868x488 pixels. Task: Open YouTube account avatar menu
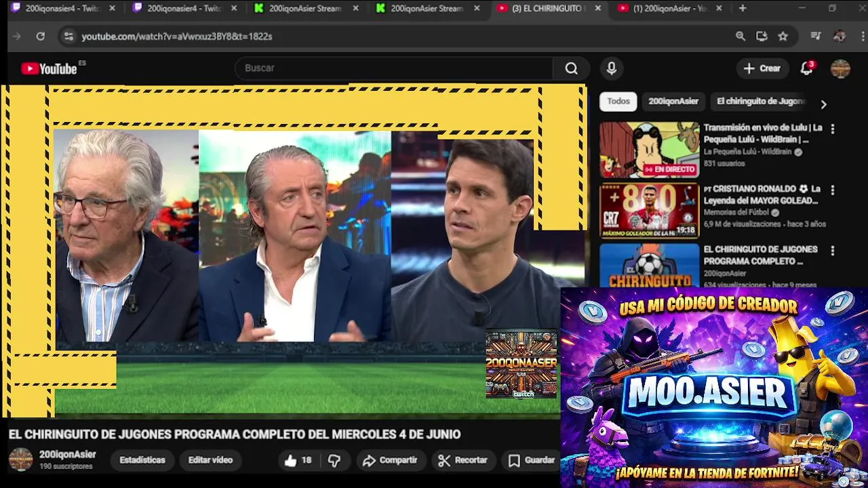tap(840, 68)
